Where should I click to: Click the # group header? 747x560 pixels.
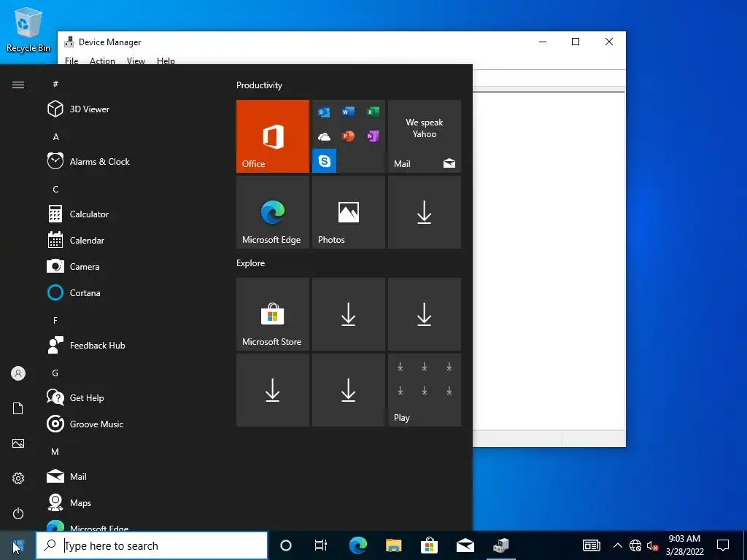(x=55, y=84)
